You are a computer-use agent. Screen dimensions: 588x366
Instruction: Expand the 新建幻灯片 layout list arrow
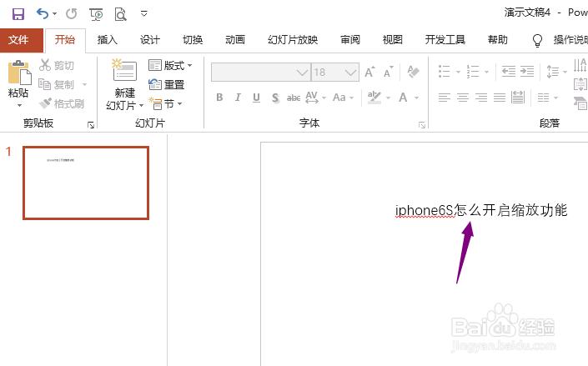(x=142, y=106)
